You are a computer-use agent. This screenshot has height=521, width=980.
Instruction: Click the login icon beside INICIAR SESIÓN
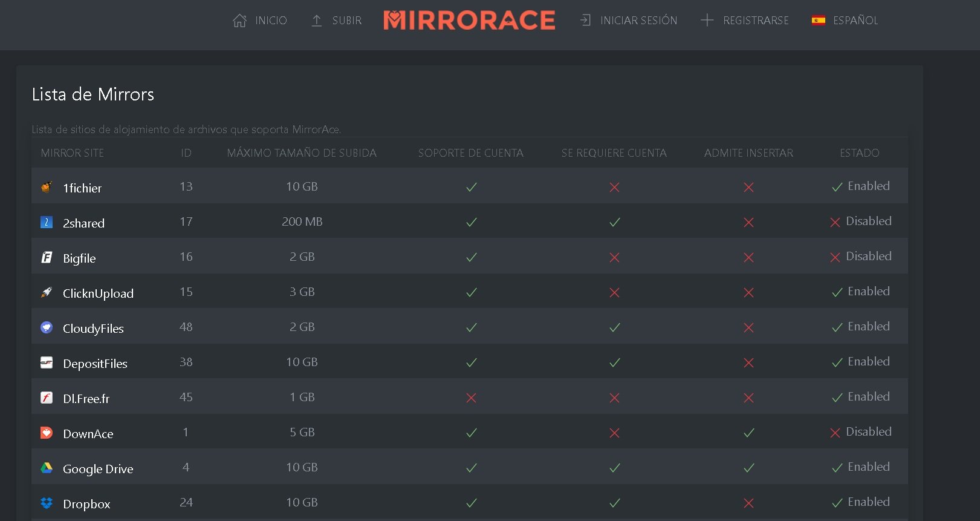[585, 20]
